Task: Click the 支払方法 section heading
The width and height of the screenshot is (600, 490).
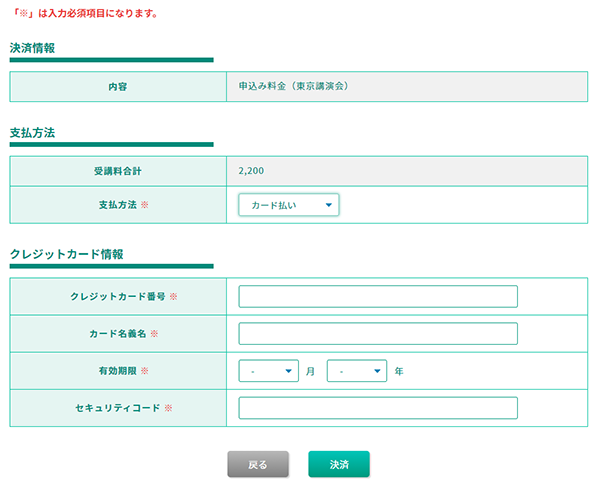Action: click(x=32, y=133)
